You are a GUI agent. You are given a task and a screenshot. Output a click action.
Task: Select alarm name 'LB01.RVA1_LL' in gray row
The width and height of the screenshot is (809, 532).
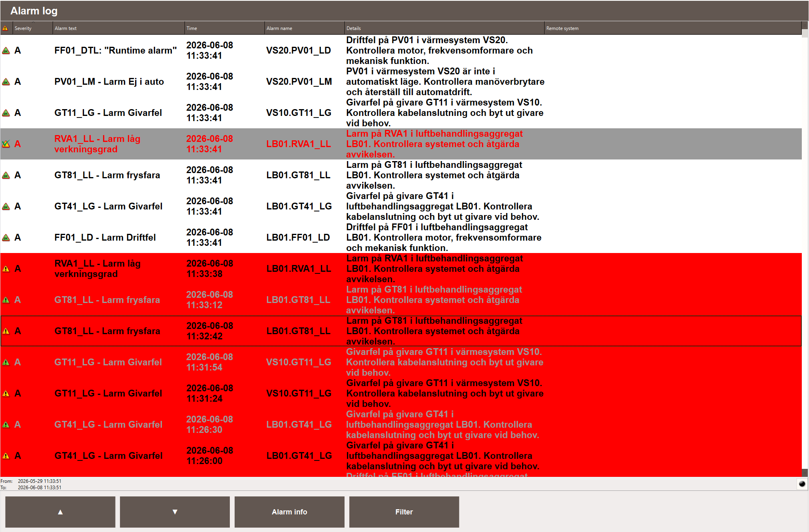click(299, 144)
